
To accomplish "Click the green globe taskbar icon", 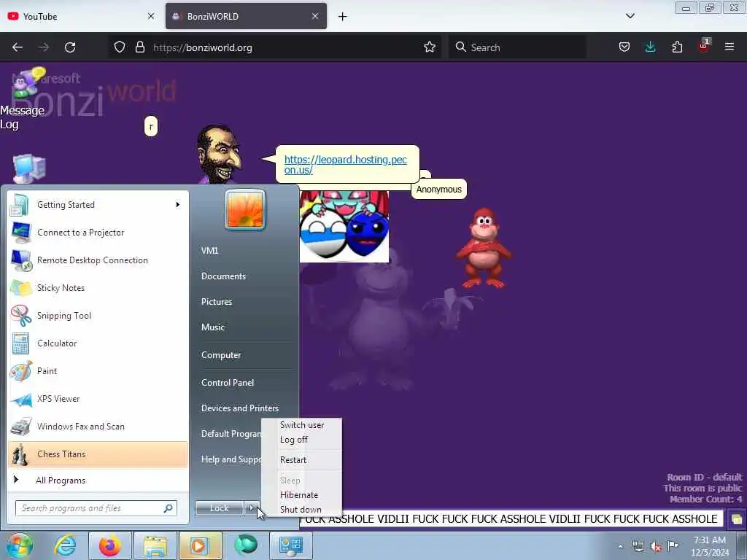I will point(246,545).
